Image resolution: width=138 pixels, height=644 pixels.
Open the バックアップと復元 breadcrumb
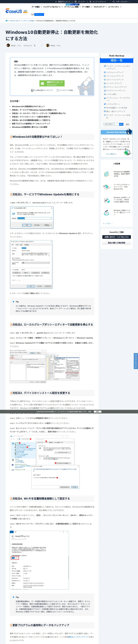[27, 21]
